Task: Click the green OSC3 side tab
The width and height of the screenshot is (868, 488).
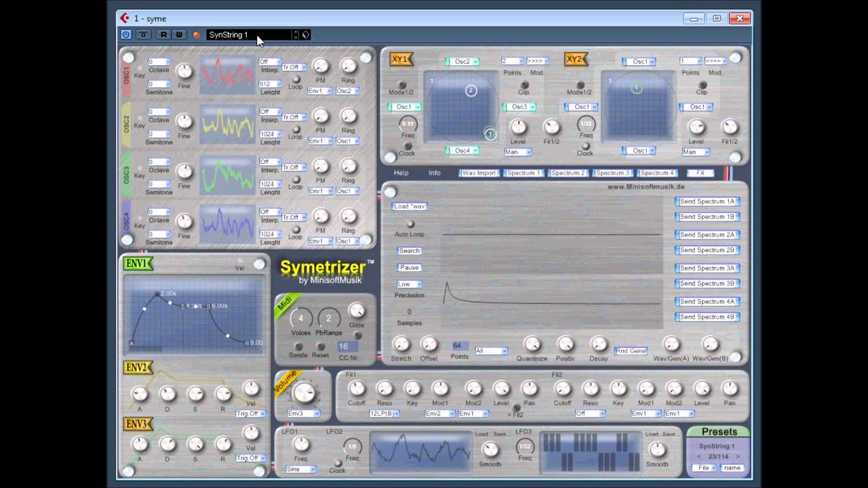Action: tap(126, 175)
